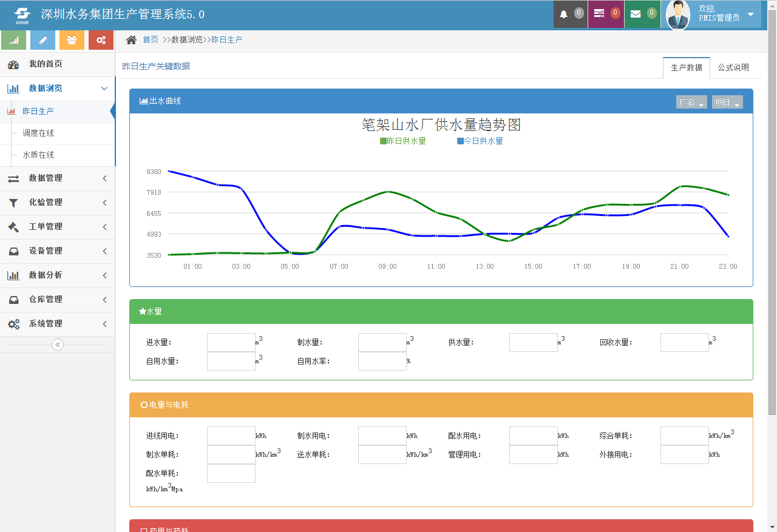Select 调度在线 in the sidebar menu
Viewport: 777px width, 532px height.
tap(38, 134)
